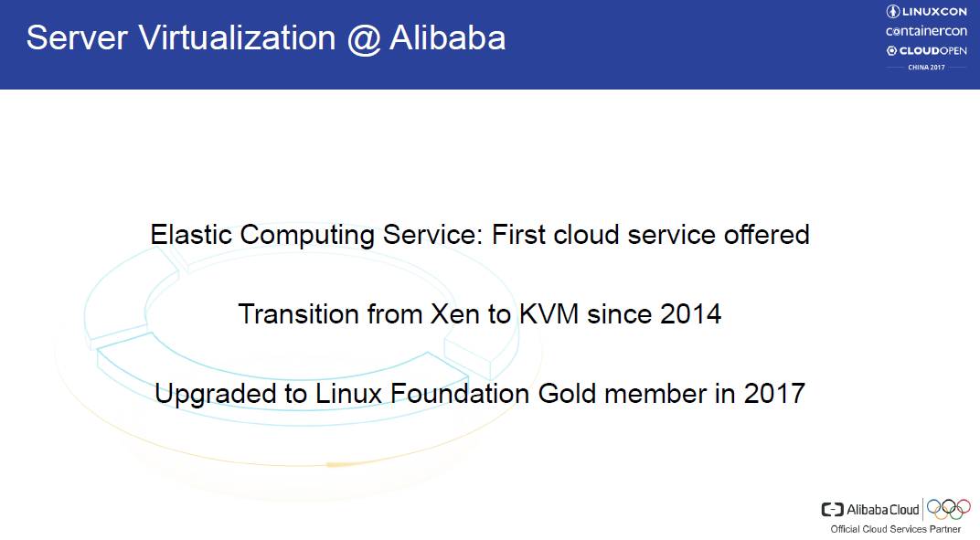Click the LINUXCON wordmark
980x540 pixels.
(933, 12)
